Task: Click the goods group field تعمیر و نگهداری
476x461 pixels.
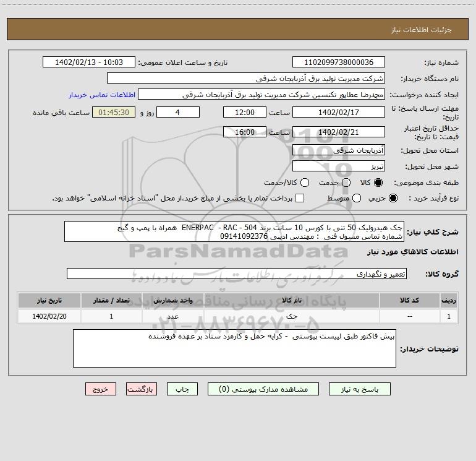Action: pos(237,274)
